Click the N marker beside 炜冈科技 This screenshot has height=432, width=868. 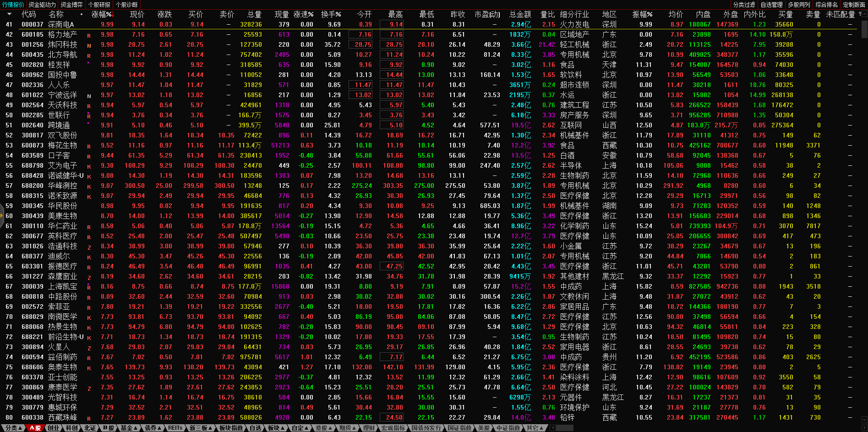pyautogui.click(x=89, y=45)
